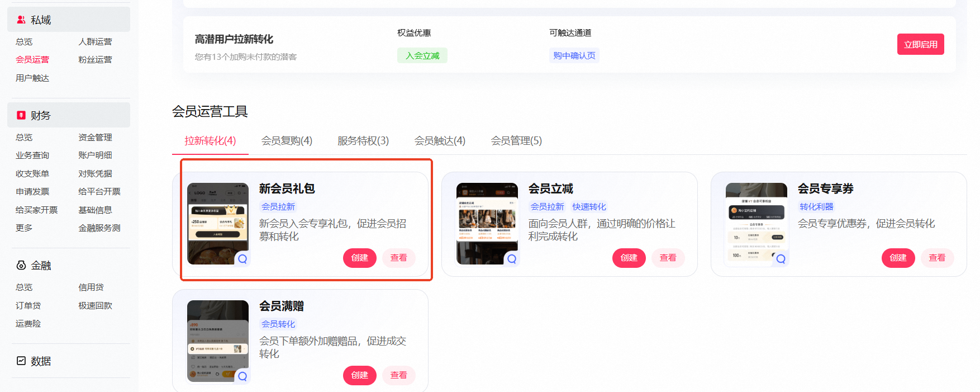Click the 立即启用 button
Screen dimensions: 980x392
click(x=921, y=44)
